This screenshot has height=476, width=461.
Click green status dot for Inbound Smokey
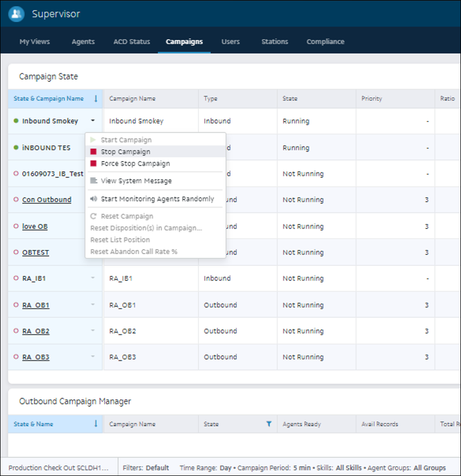(x=16, y=121)
